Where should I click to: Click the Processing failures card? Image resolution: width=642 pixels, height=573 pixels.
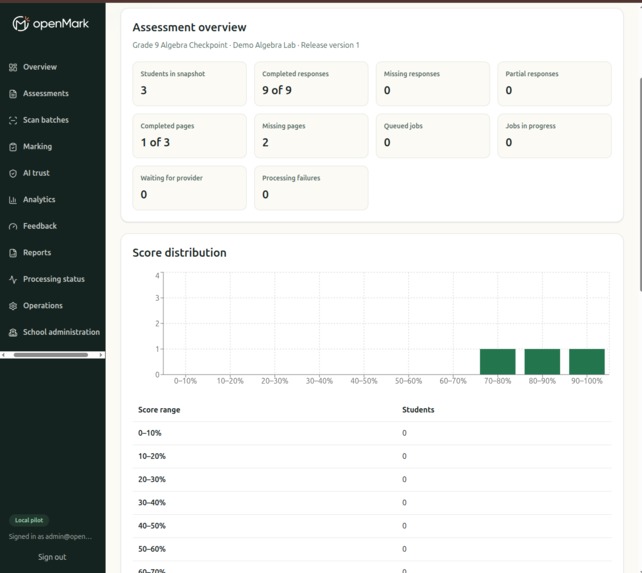tap(311, 188)
